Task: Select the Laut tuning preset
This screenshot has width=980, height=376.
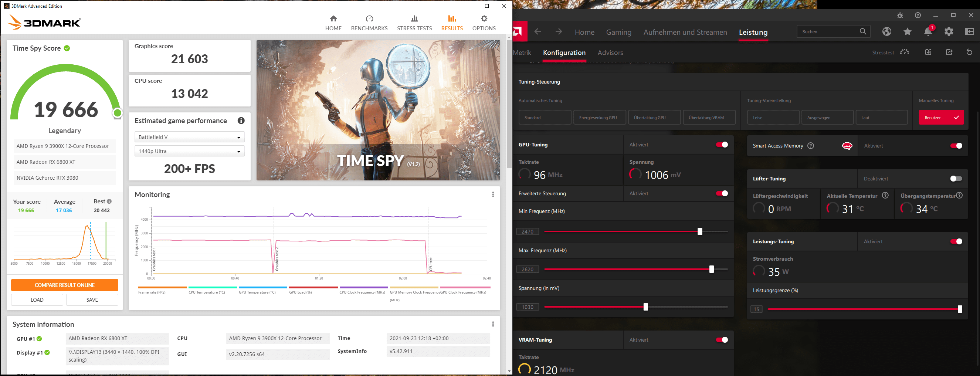Action: coord(882,117)
